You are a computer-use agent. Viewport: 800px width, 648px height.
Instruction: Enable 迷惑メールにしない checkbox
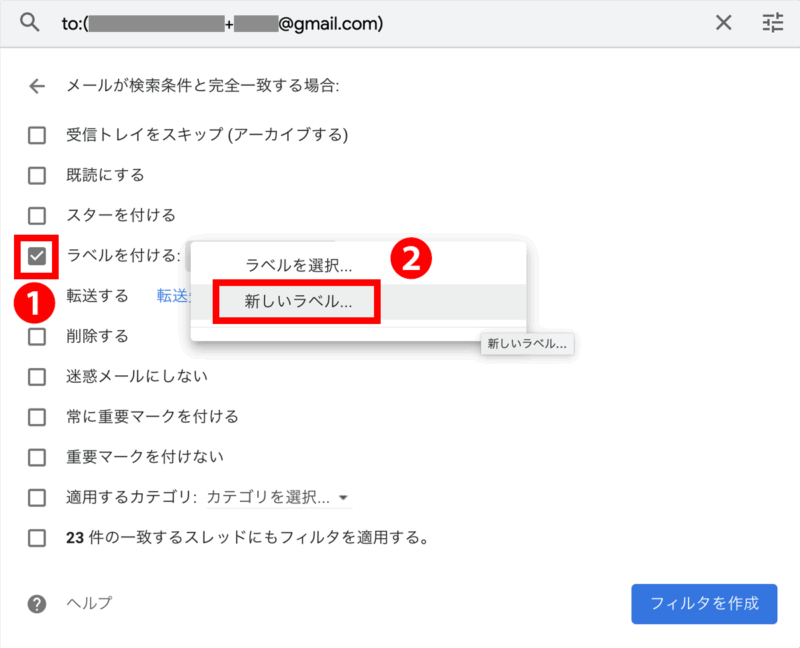(x=37, y=376)
